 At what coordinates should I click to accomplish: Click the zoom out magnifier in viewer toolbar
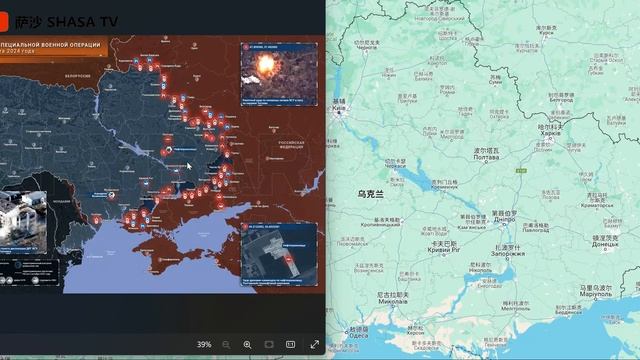coord(226,345)
